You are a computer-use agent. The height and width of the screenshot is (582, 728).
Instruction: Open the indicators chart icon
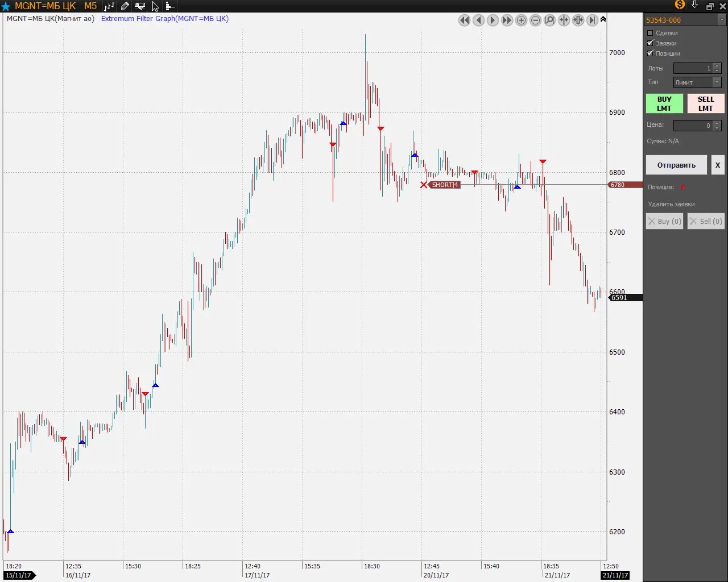(140, 6)
